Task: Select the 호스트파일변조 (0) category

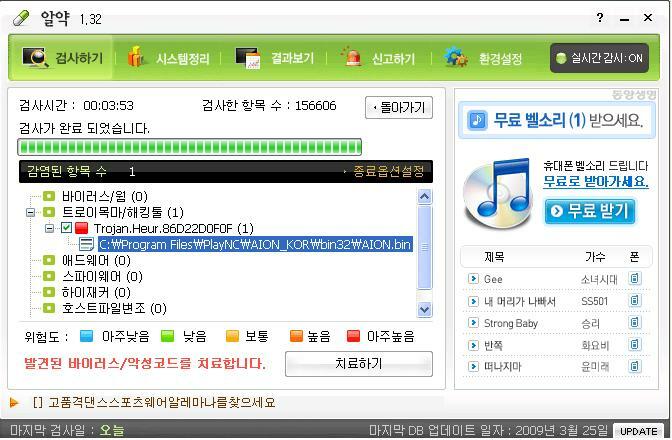Action: pyautogui.click(x=114, y=308)
